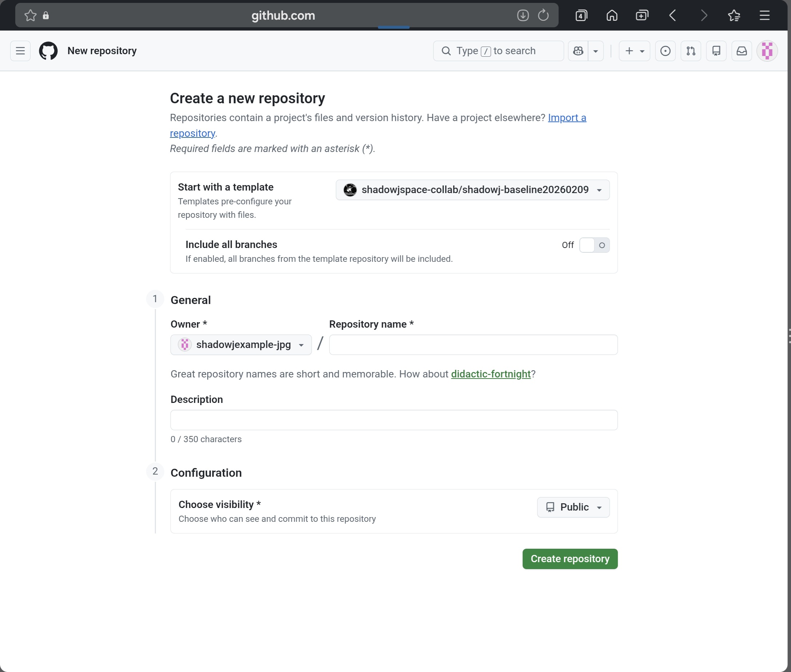Focus the Description text field

click(394, 420)
